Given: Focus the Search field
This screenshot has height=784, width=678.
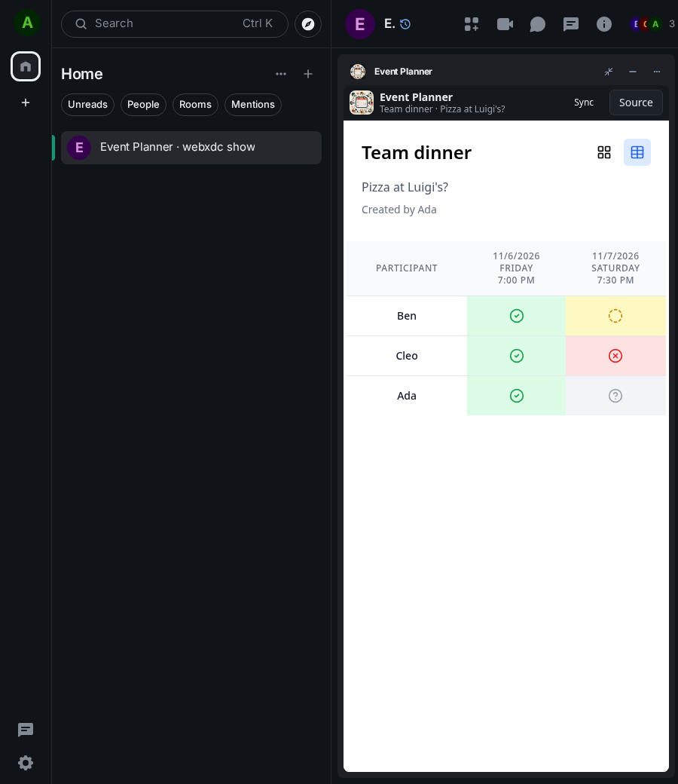Looking at the screenshot, I should pyautogui.click(x=174, y=24).
